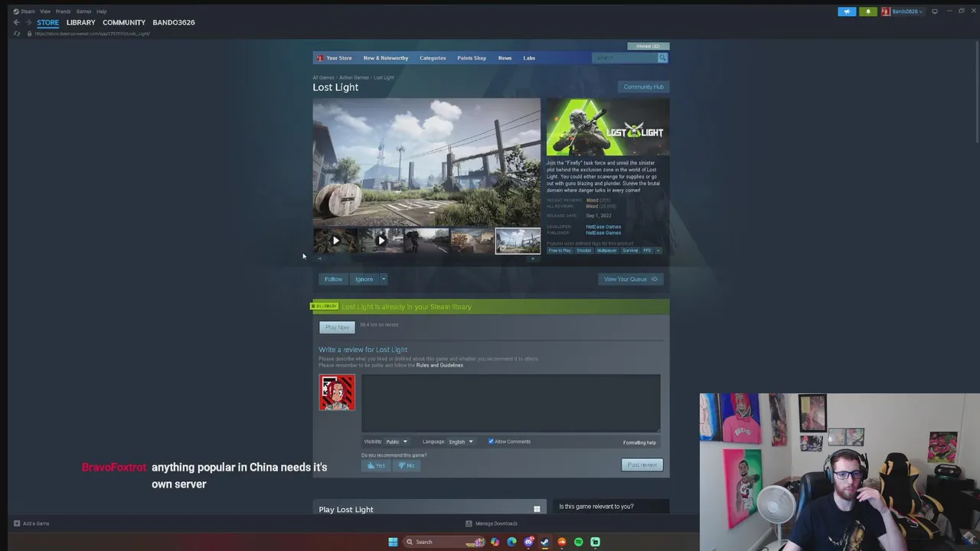Click the Free to Play tag
This screenshot has width=980, height=551.
click(x=560, y=250)
